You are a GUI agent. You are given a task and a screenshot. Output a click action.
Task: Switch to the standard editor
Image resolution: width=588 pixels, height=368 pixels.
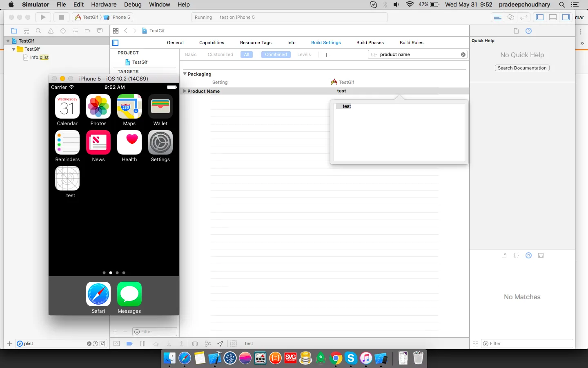point(498,17)
